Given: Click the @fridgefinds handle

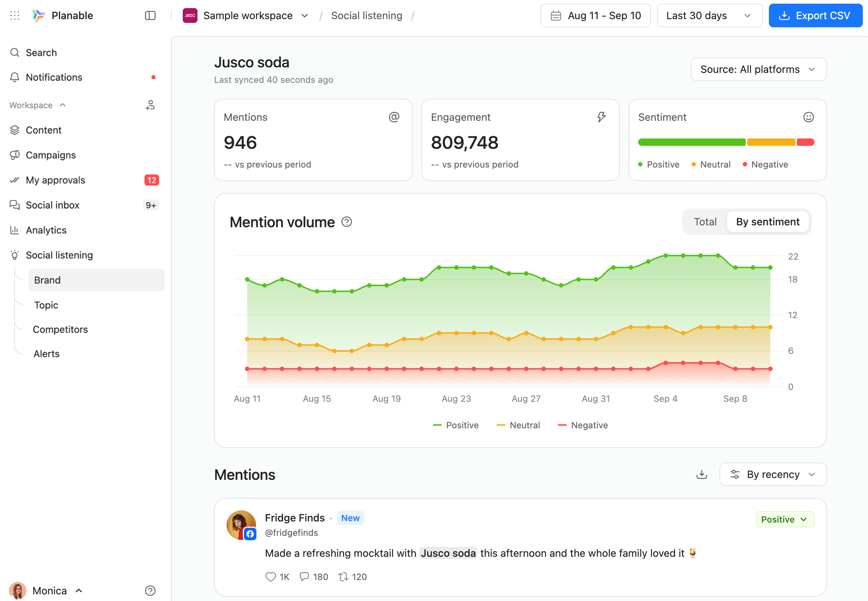Looking at the screenshot, I should click(x=291, y=533).
